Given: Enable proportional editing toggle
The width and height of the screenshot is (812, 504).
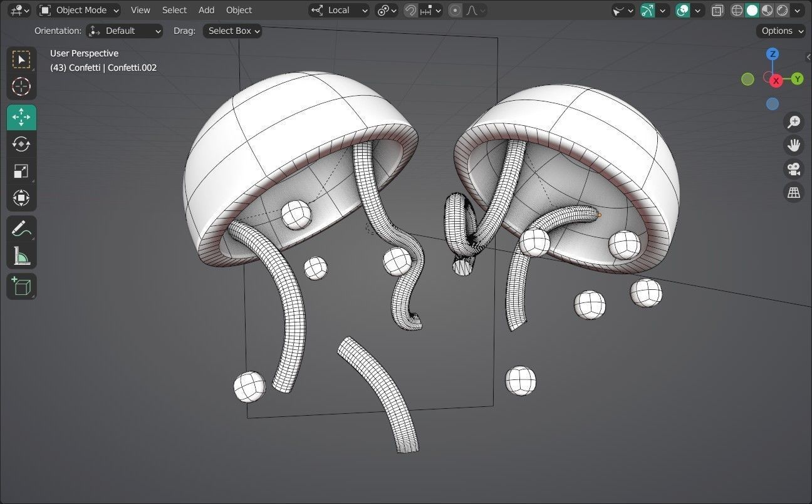Looking at the screenshot, I should coord(455,10).
